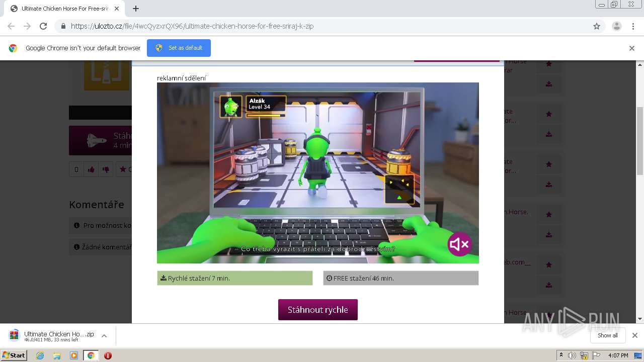This screenshot has height=362, width=644.
Task: Click the taskbar clock showing 4:07 PM
Action: pos(618,355)
